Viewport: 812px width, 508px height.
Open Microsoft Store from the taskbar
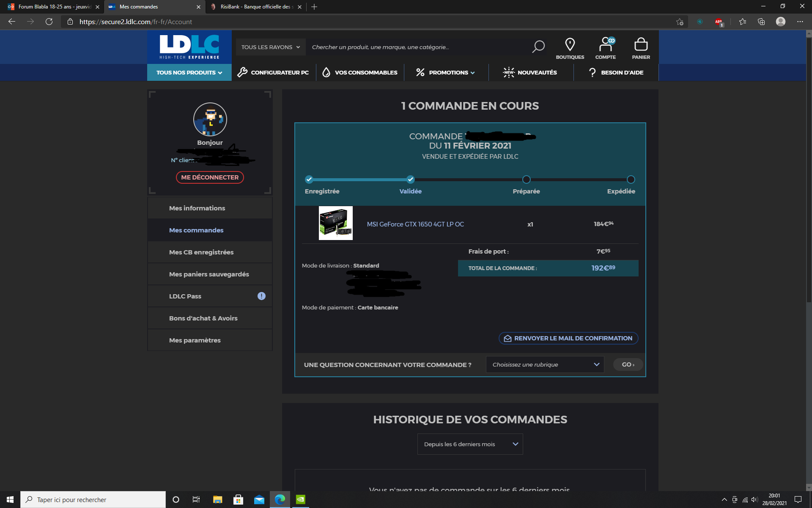pyautogui.click(x=238, y=500)
